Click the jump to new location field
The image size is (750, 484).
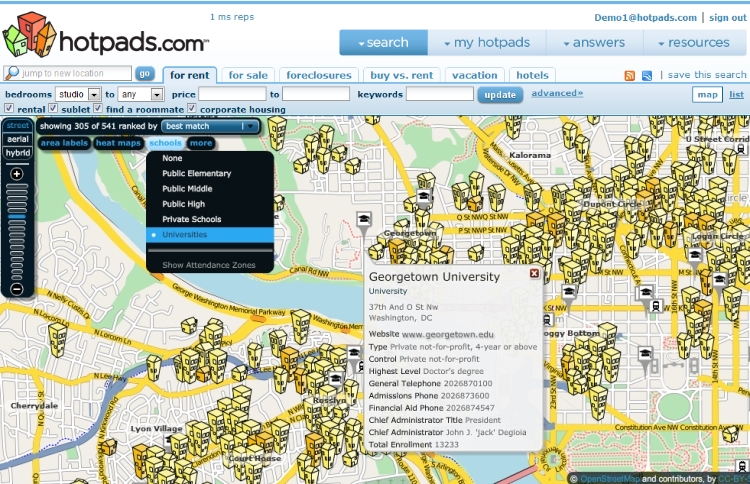point(67,73)
